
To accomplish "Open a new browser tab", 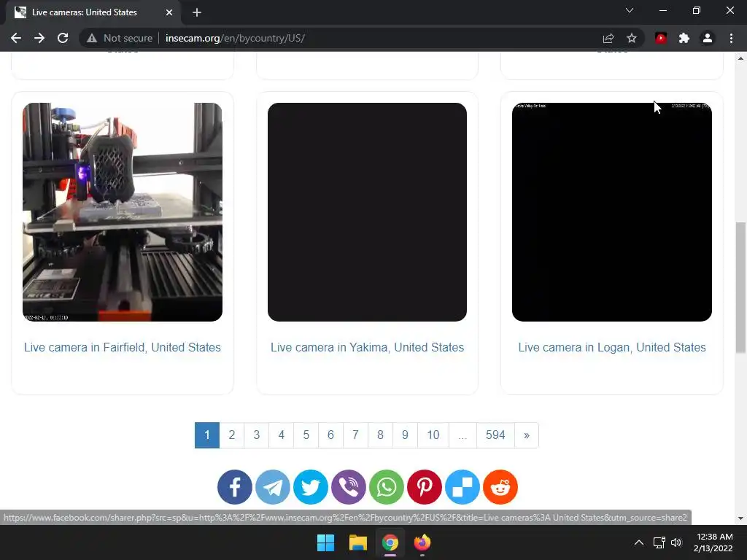I will [x=197, y=12].
